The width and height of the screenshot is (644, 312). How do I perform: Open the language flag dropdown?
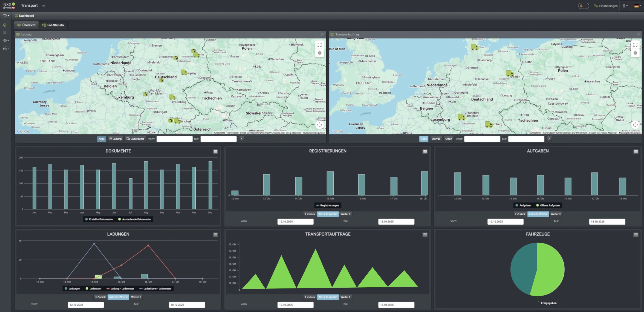click(637, 6)
